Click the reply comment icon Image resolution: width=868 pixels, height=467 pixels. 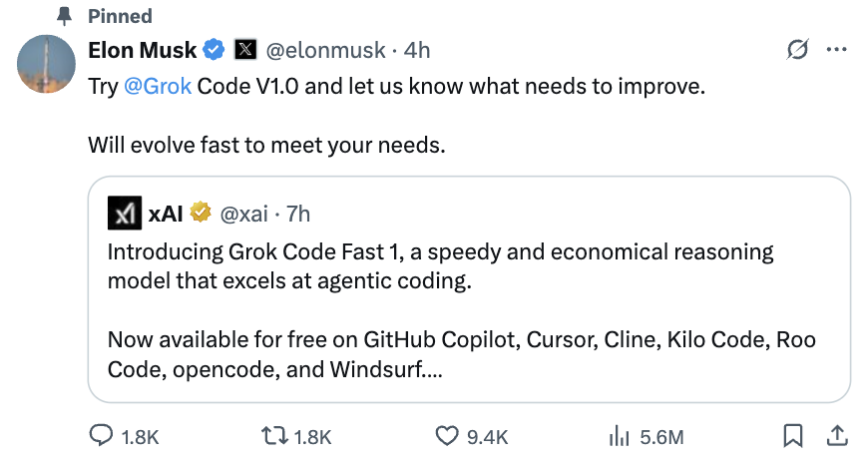pyautogui.click(x=103, y=436)
